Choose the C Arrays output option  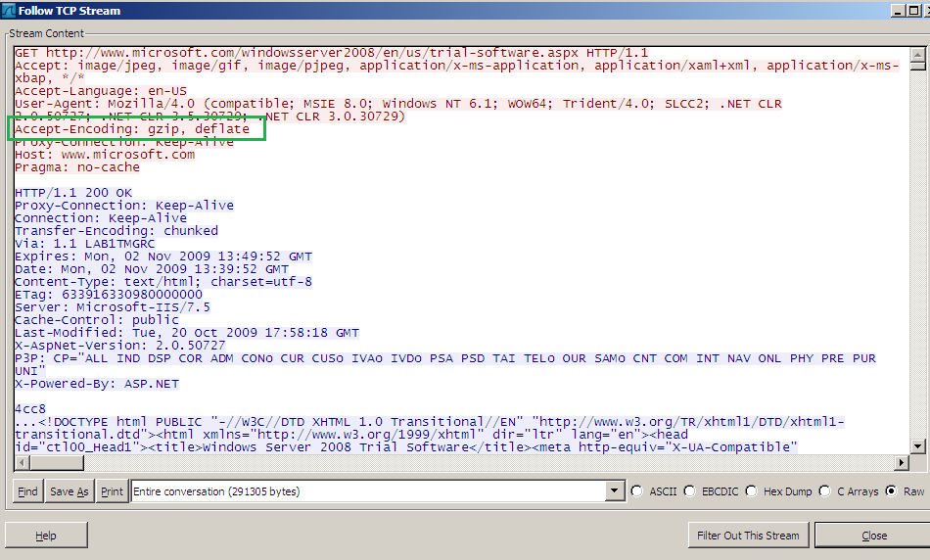(825, 491)
